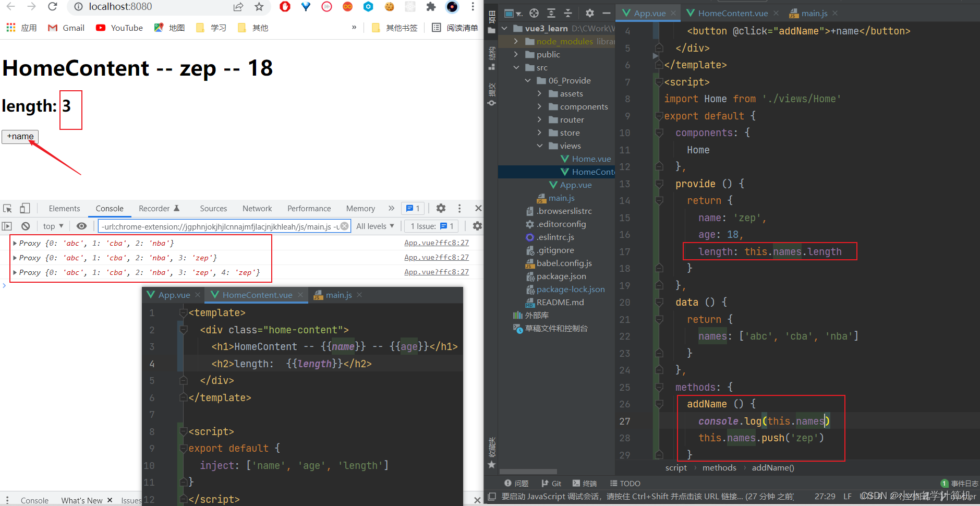Open the Chrome extensions puzzle icon
This screenshot has width=980, height=506.
coord(431,7)
